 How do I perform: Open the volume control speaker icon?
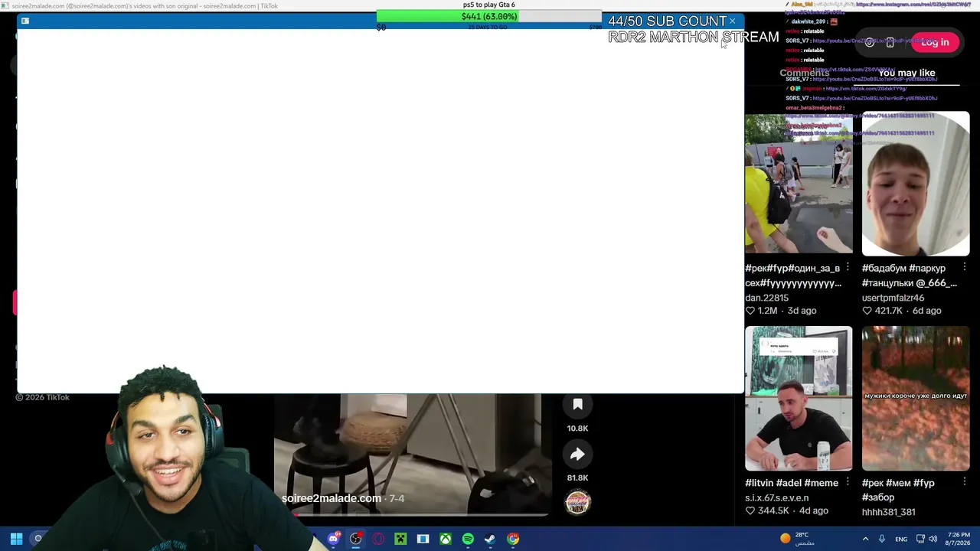(x=933, y=539)
